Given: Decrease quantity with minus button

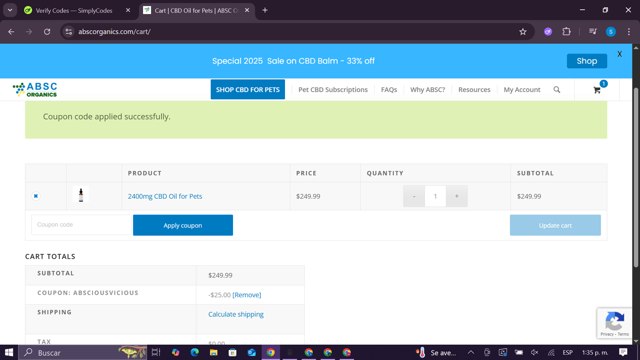Looking at the screenshot, I should click(414, 196).
